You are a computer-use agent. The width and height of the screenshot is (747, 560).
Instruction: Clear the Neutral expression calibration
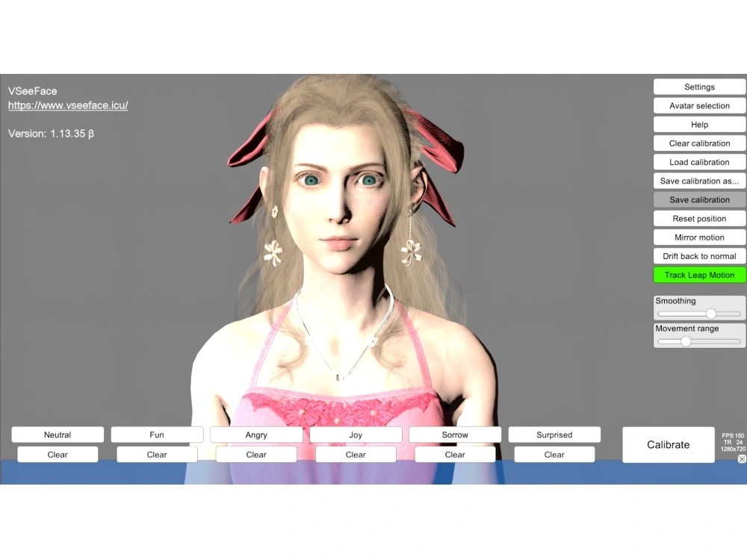[x=58, y=455]
